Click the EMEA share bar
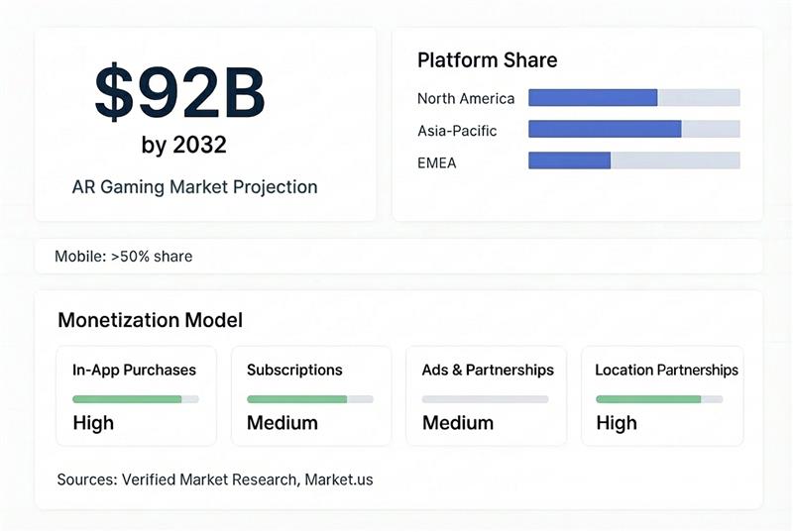 click(x=633, y=160)
